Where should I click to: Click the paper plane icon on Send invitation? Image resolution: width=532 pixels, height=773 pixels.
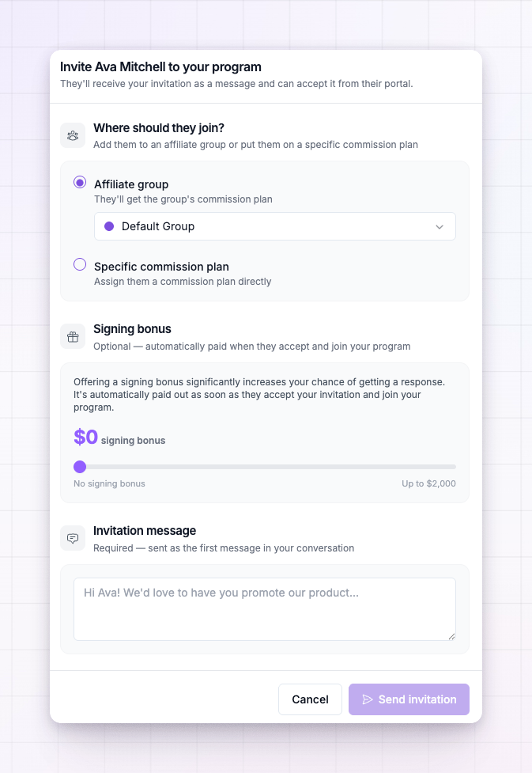[368, 699]
